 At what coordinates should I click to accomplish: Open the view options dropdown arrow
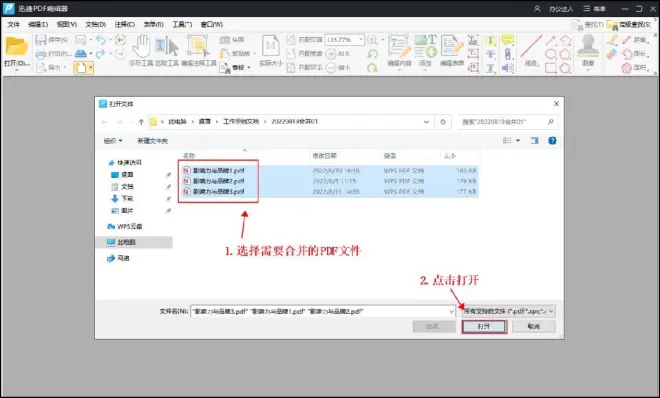click(518, 141)
